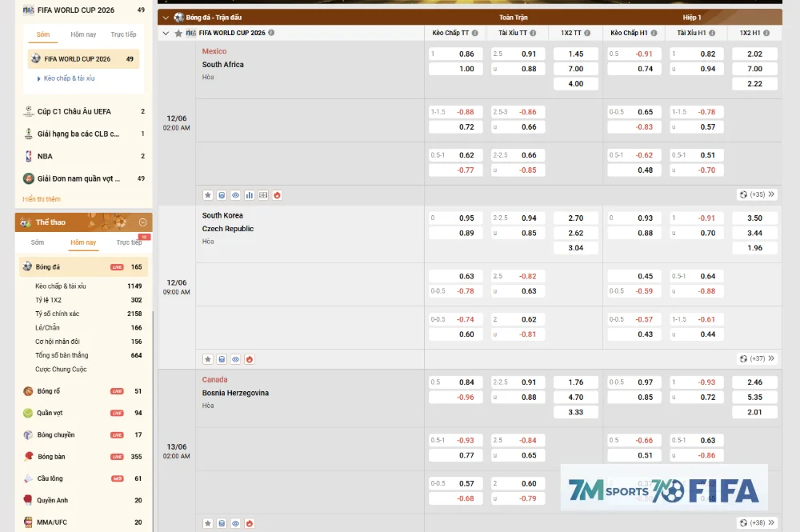Click the star favorite icon under Mexico match
Image resolution: width=800 pixels, height=532 pixels.
pos(208,195)
